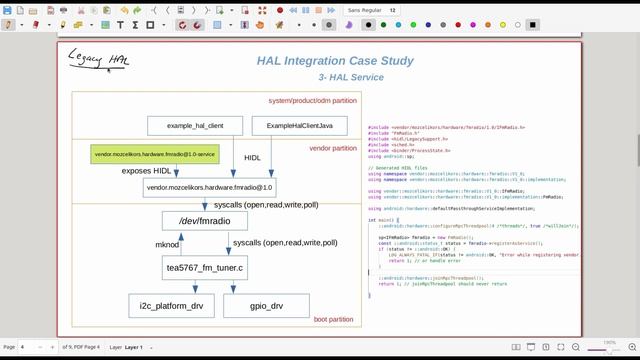The width and height of the screenshot is (640, 360).
Task: Toggle paired pages view
Action: pos(516,347)
